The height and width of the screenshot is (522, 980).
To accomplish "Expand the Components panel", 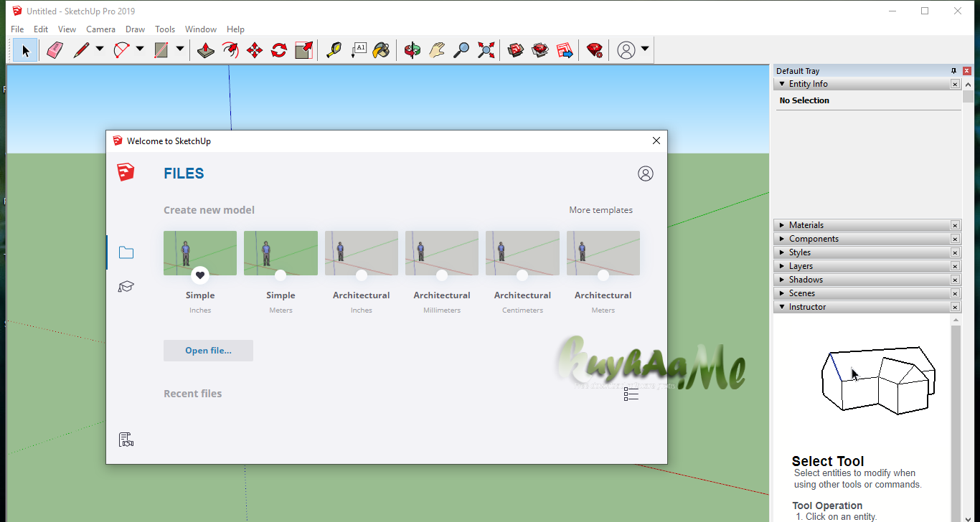I will pyautogui.click(x=781, y=239).
